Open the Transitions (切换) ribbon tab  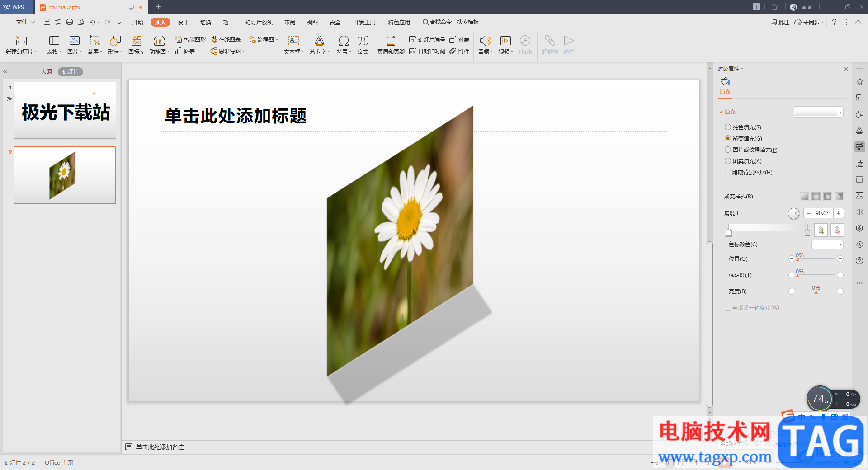(206, 22)
